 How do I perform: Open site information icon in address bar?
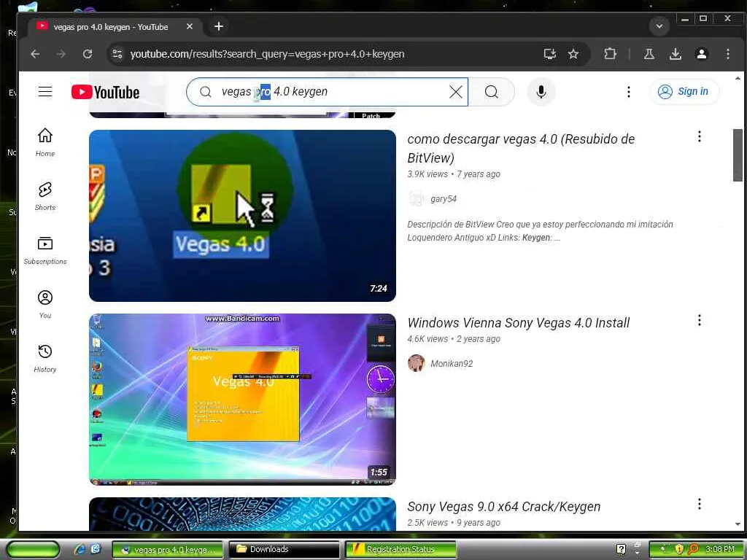117,54
